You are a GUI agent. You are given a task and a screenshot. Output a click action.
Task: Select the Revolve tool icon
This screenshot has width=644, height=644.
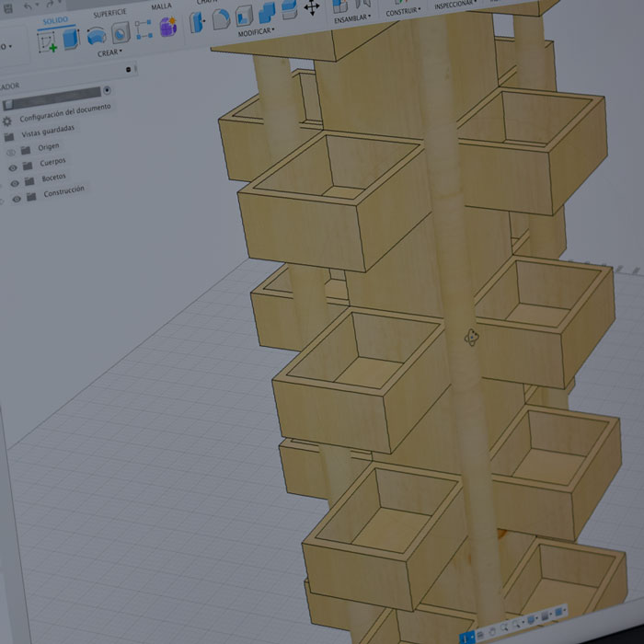pos(96,37)
